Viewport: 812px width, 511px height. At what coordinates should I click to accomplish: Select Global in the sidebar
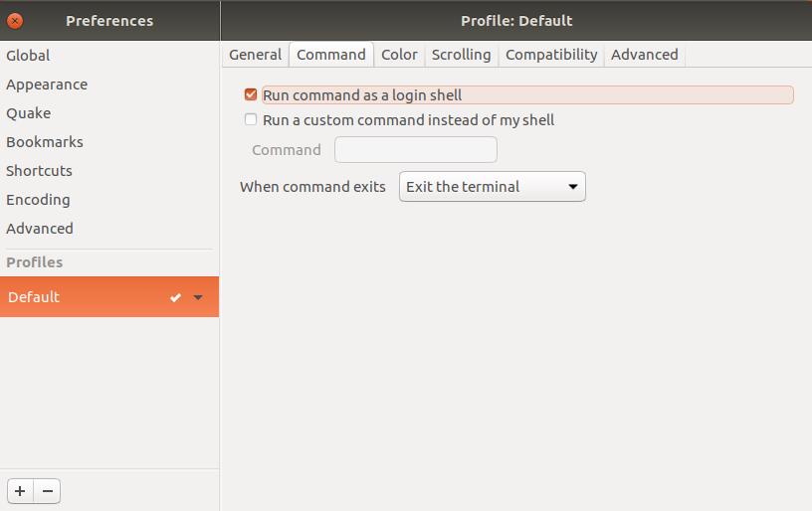pos(109,56)
